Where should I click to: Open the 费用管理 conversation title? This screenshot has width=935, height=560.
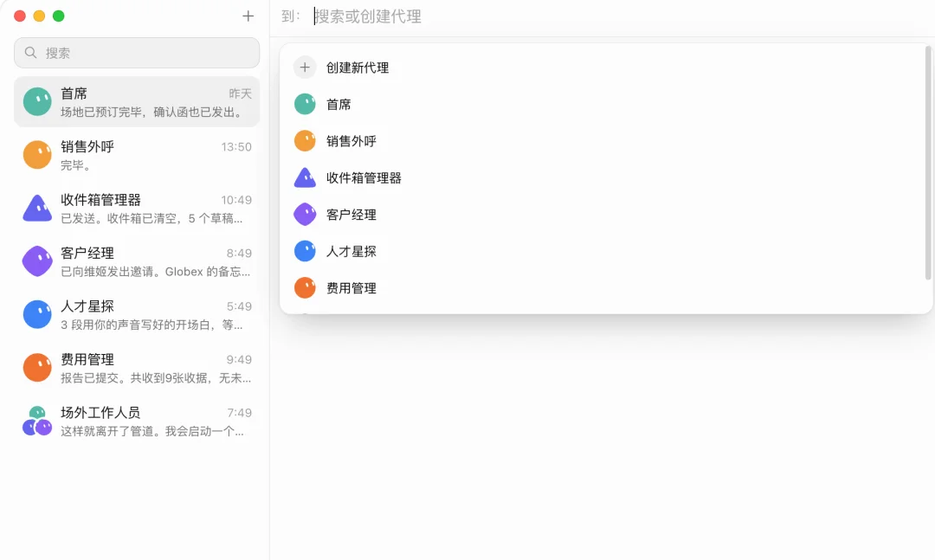[87, 359]
